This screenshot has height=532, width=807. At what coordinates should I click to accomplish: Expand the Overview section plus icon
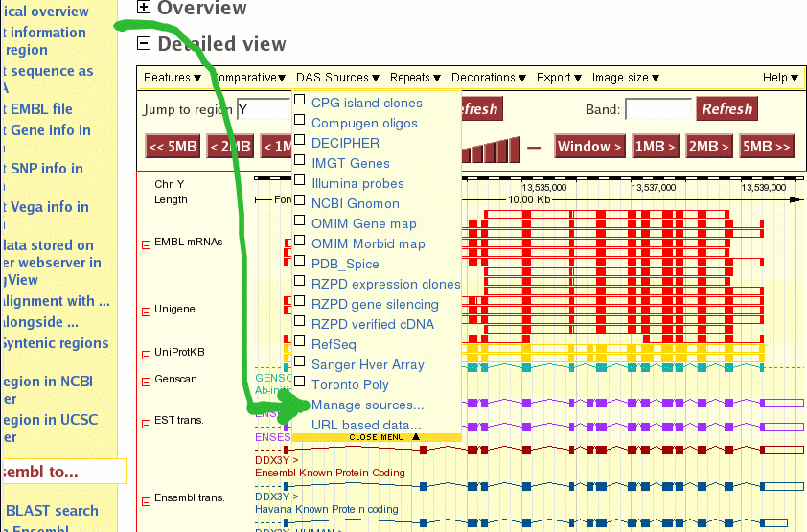pos(144,8)
